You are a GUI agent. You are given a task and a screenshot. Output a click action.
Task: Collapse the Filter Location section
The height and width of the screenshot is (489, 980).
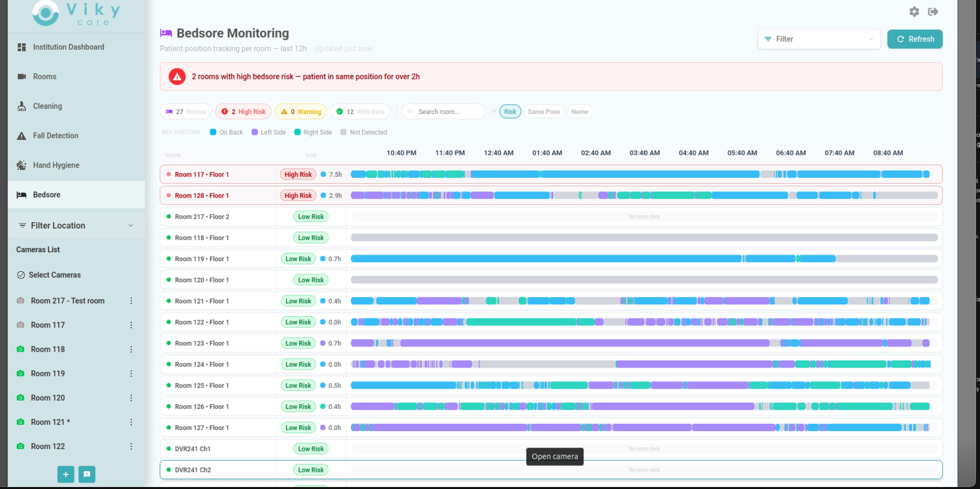pyautogui.click(x=130, y=226)
